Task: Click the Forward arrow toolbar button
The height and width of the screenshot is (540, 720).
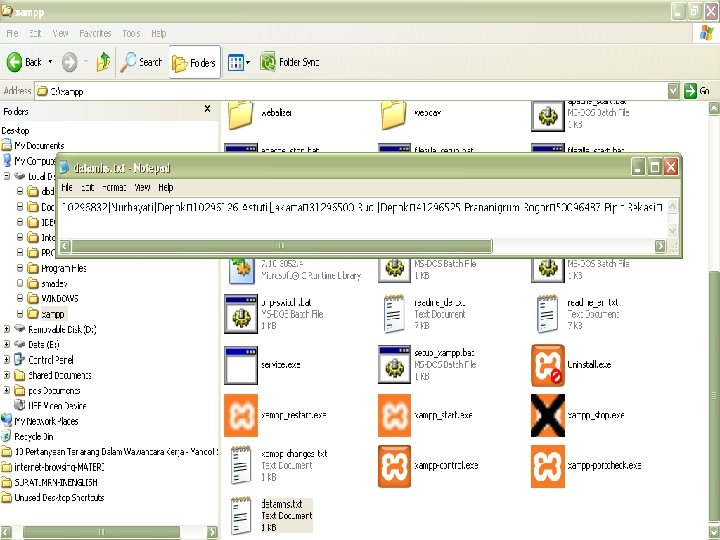Action: (x=70, y=62)
